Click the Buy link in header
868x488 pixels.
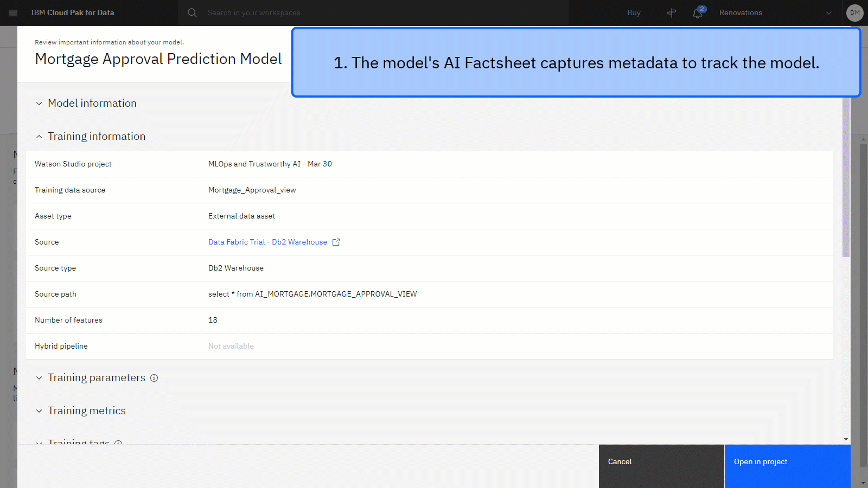pyautogui.click(x=634, y=13)
